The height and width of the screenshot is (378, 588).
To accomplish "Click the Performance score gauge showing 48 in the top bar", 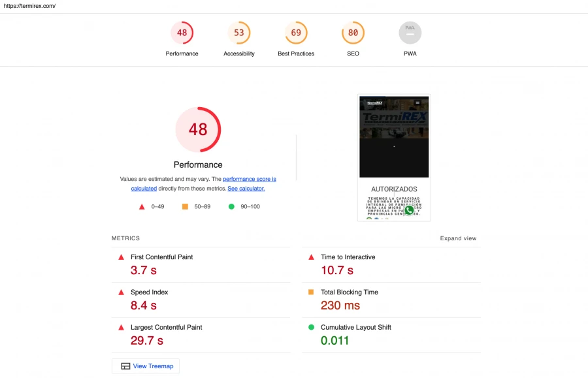I will pyautogui.click(x=182, y=33).
